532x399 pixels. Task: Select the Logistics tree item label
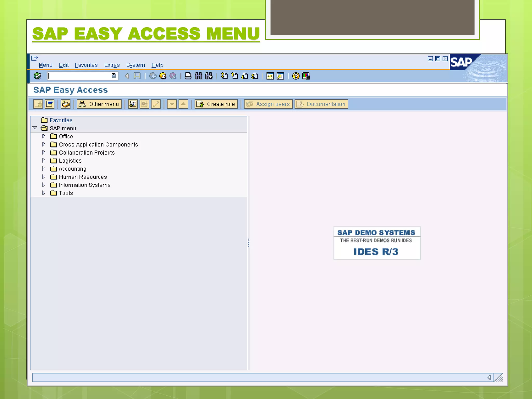pos(70,161)
